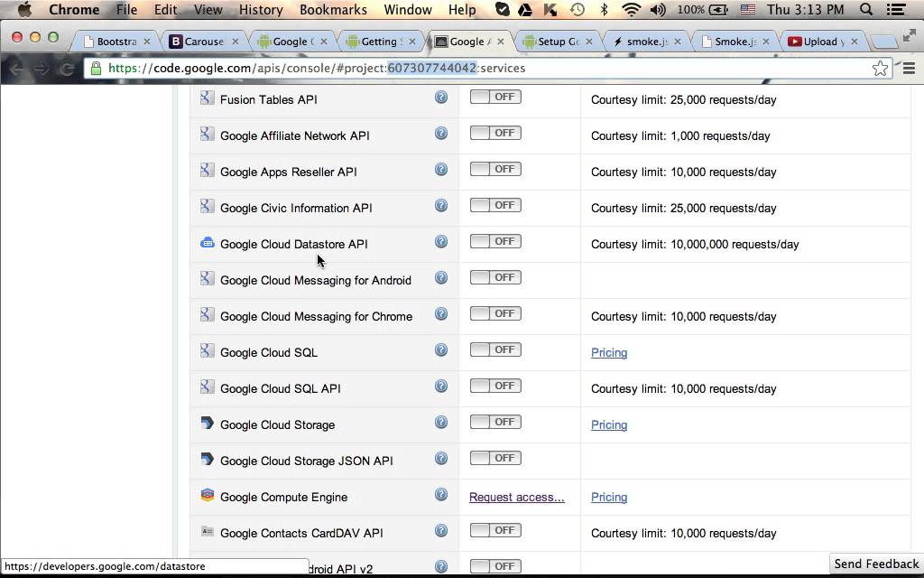Open Pricing link for Google Compute Engine
This screenshot has height=578, width=924.
[x=609, y=498]
